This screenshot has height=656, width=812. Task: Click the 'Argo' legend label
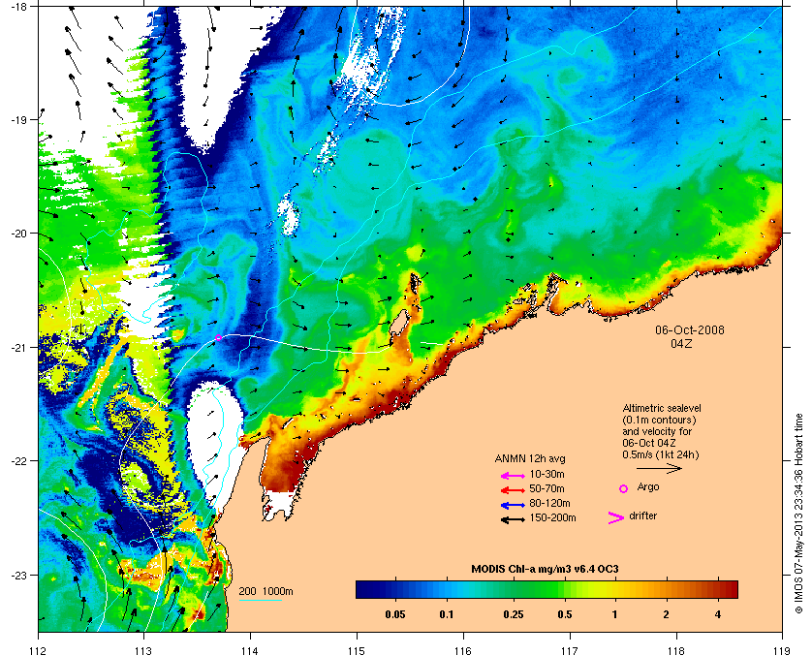(x=648, y=486)
